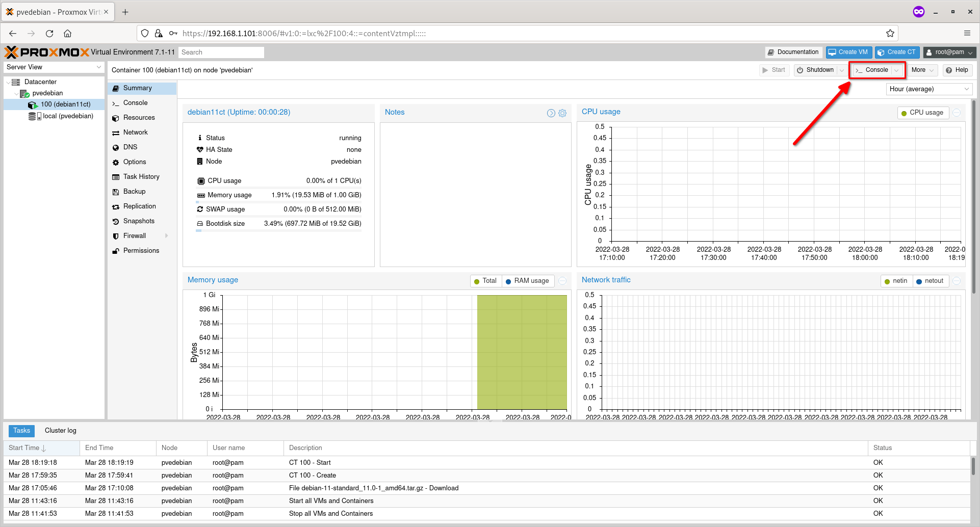980x527 pixels.
Task: Open the Snapshots menu item
Action: [x=142, y=221]
